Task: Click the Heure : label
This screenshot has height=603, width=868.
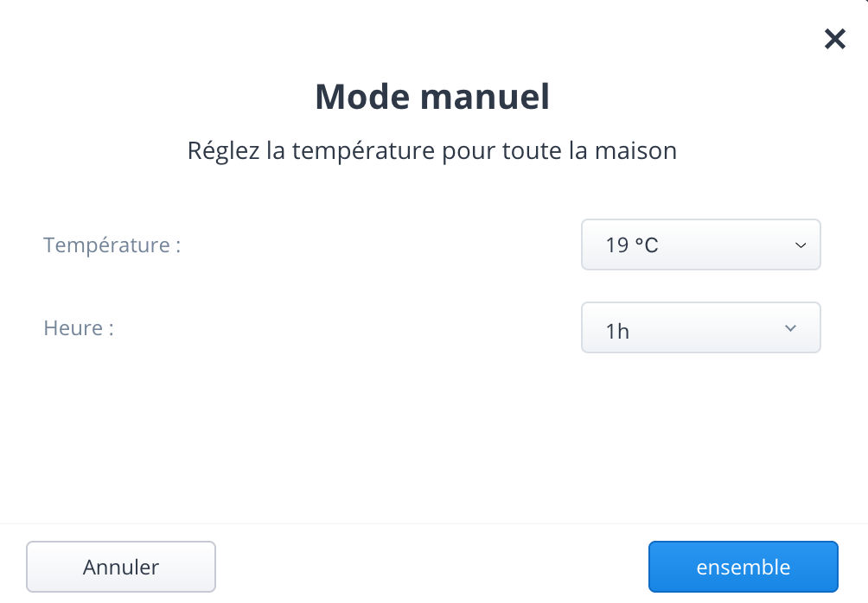Action: coord(79,328)
